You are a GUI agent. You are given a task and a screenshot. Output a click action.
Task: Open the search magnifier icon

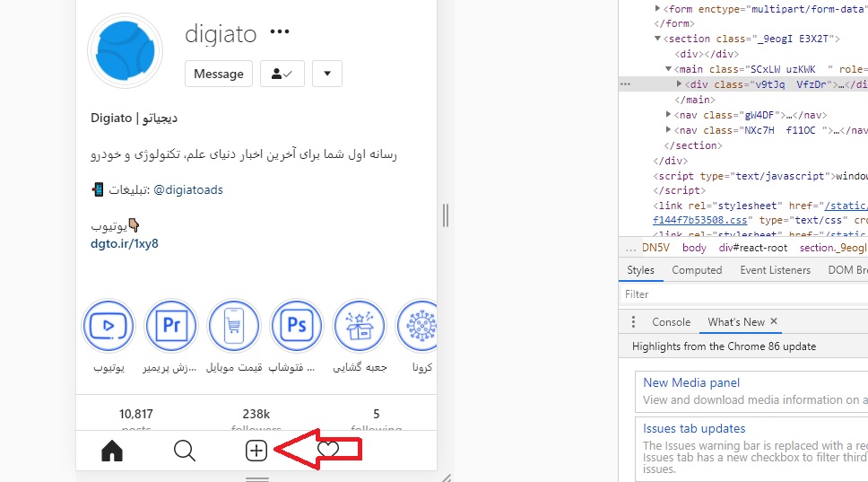point(185,451)
